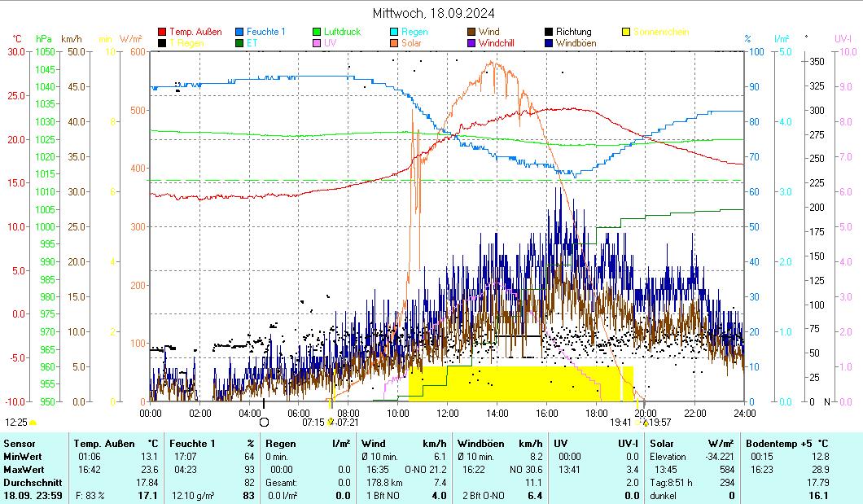
Task: Click the current soil temperature 16.1
Action: click(x=818, y=496)
